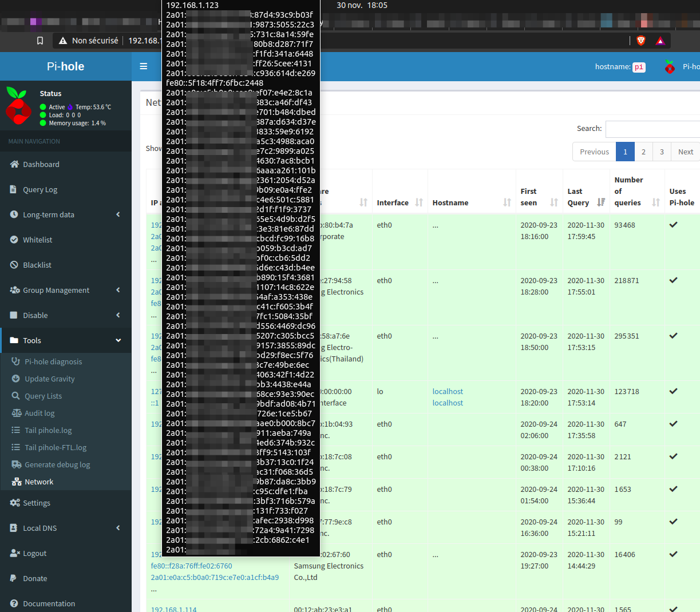Viewport: 700px width, 612px height.
Task: Open the 192.168.1.114 IP link
Action: tap(173, 610)
